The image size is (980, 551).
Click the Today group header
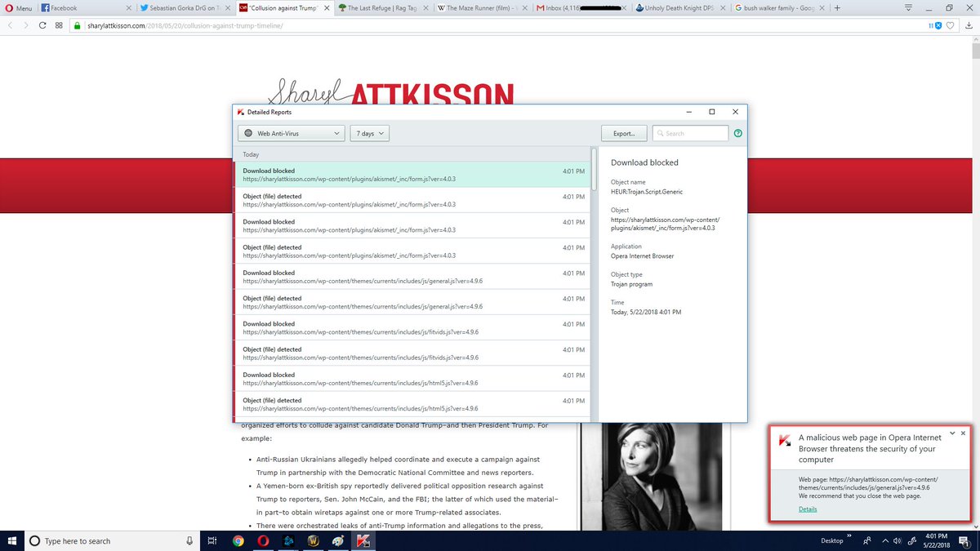point(251,154)
